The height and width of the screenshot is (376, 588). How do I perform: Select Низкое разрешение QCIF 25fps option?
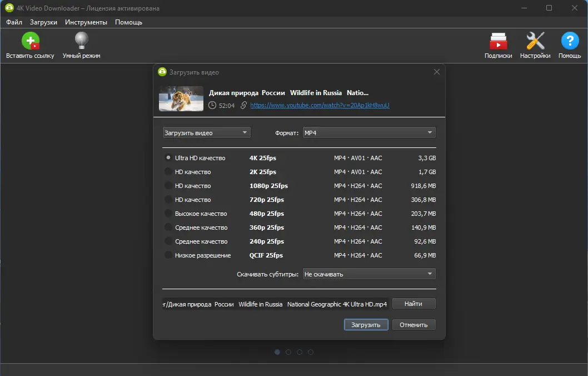(168, 255)
